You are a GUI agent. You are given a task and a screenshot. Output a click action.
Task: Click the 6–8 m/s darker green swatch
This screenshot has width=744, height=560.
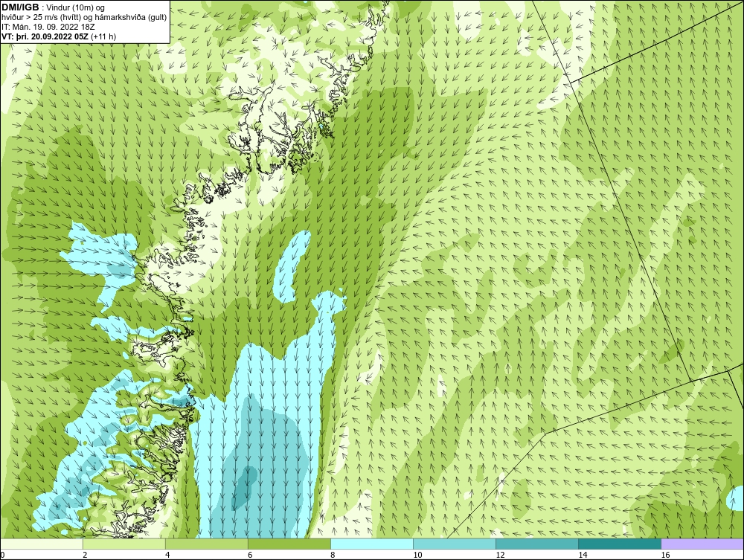point(289,544)
